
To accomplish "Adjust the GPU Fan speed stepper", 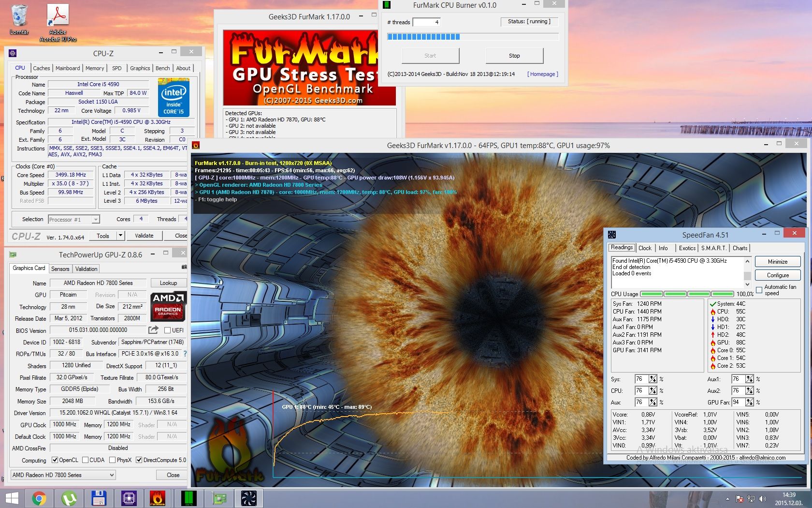I will (x=750, y=402).
